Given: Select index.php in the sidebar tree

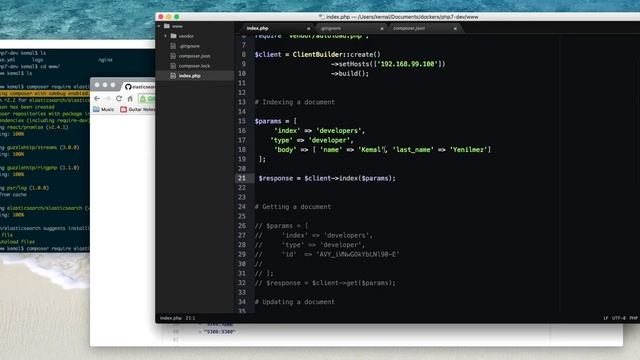Looking at the screenshot, I should [189, 76].
